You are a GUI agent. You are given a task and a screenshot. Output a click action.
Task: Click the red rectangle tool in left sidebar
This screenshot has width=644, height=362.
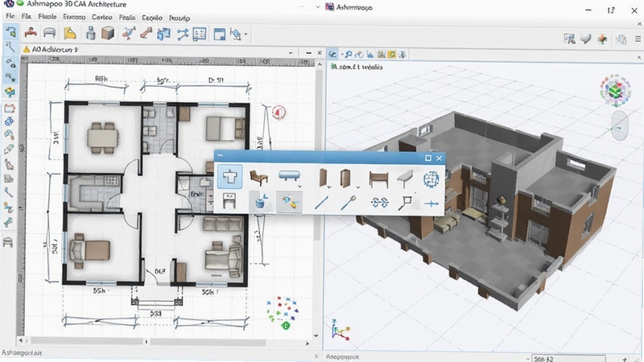[10, 109]
